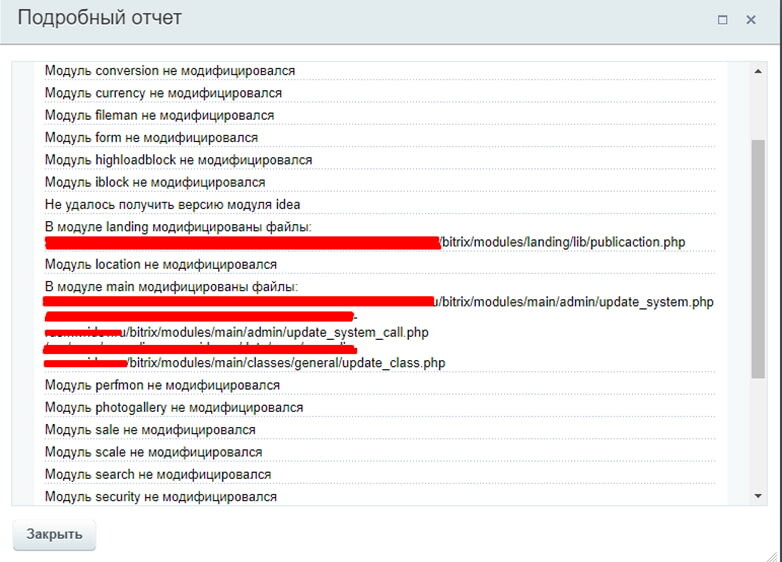
Task: Select the 'Модуль conversion не модифицировался' line
Action: pos(170,71)
